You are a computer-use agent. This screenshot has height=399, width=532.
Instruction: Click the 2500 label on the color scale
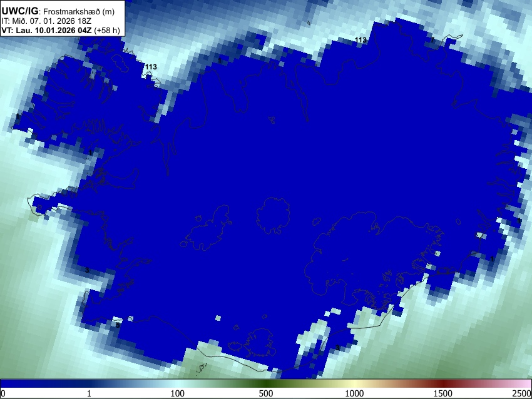(x=523, y=393)
